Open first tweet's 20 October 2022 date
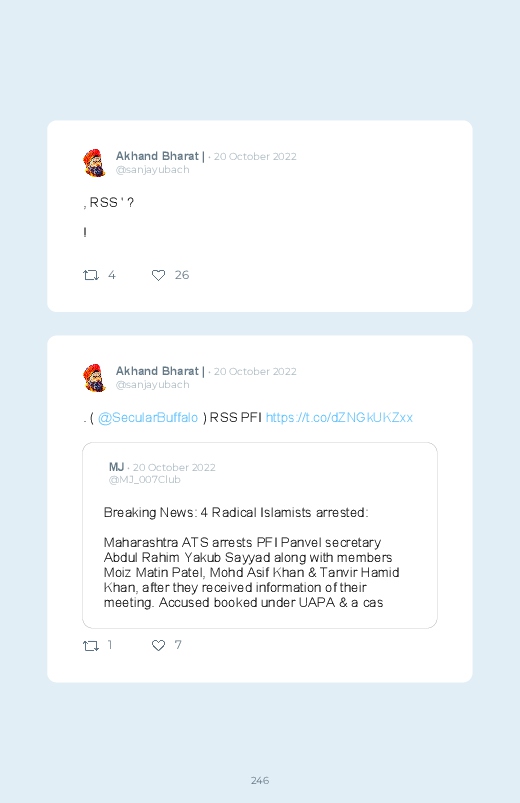This screenshot has height=803, width=520. pos(255,157)
